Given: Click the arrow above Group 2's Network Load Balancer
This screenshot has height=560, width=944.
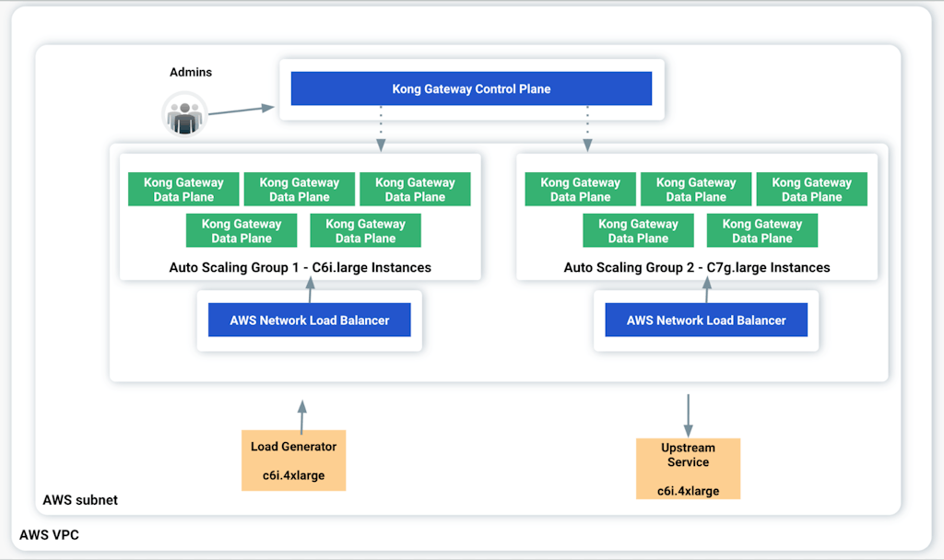Looking at the screenshot, I should point(707,289).
